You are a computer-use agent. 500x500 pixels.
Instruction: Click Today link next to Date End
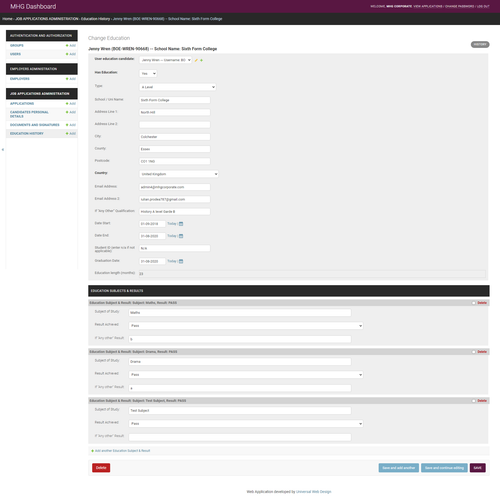point(172,236)
